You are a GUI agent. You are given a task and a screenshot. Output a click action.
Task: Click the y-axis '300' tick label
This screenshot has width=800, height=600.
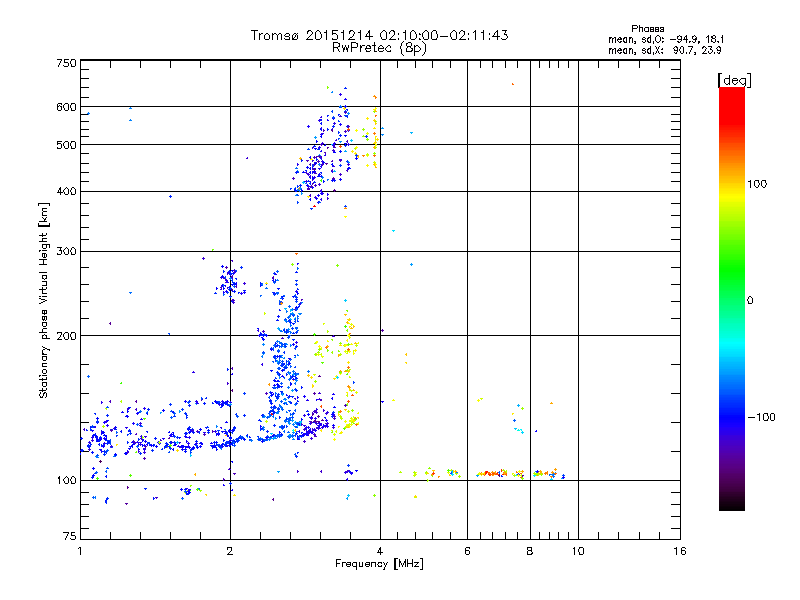pos(66,252)
